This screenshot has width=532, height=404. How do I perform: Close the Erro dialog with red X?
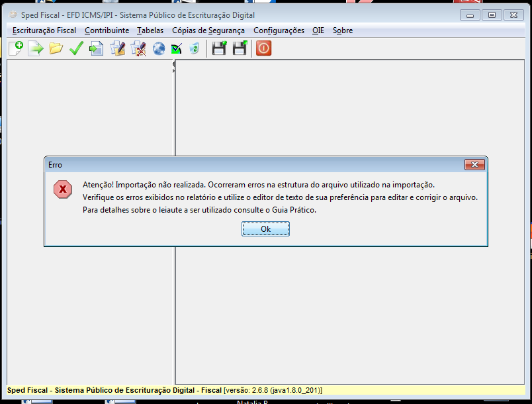click(474, 164)
